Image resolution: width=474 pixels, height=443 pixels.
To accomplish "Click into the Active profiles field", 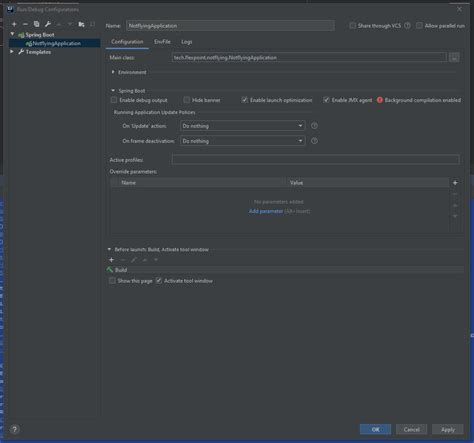I will [x=316, y=160].
